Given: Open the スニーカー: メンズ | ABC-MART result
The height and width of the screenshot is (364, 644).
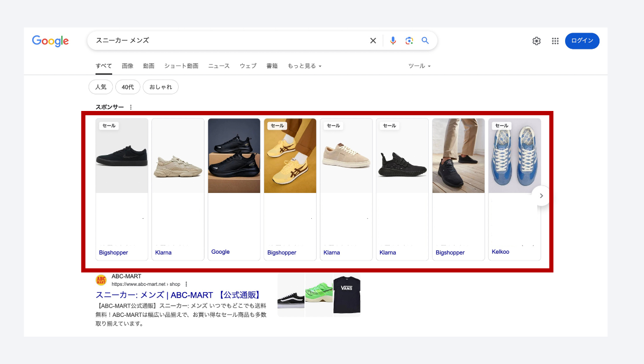Looking at the screenshot, I should (x=178, y=295).
